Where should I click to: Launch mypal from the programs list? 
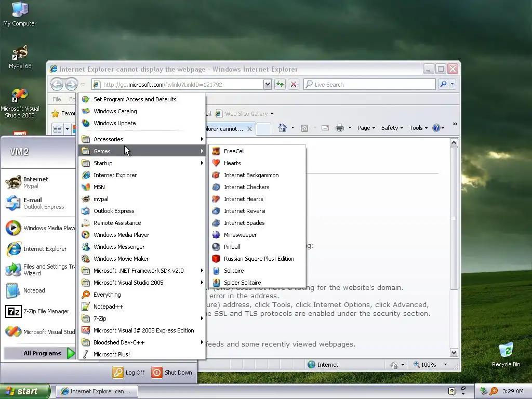(142, 199)
